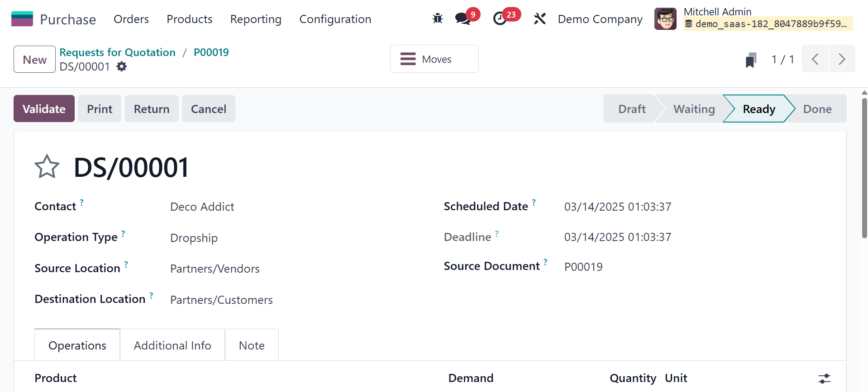The height and width of the screenshot is (392, 868).
Task: Open the Note tab
Action: pos(252,345)
